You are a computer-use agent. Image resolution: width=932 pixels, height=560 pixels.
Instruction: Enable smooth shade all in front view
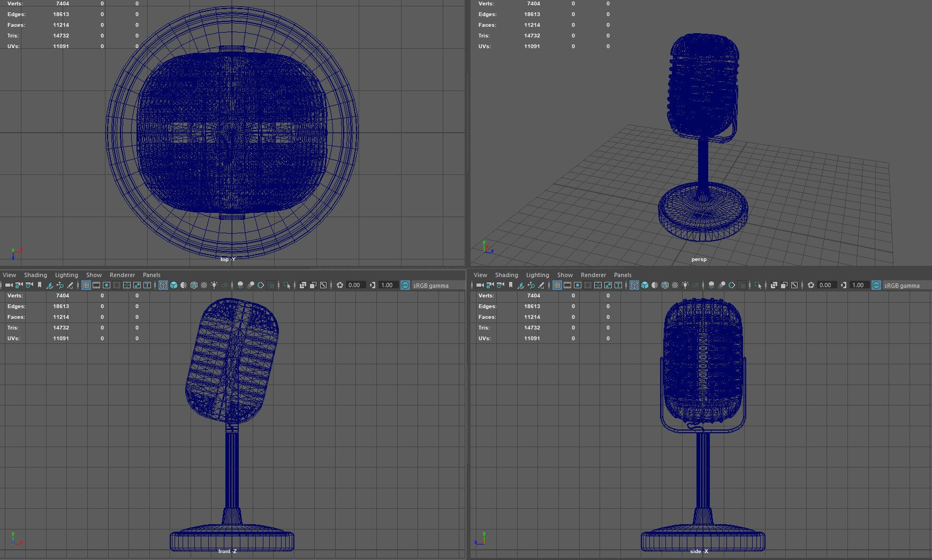[173, 285]
